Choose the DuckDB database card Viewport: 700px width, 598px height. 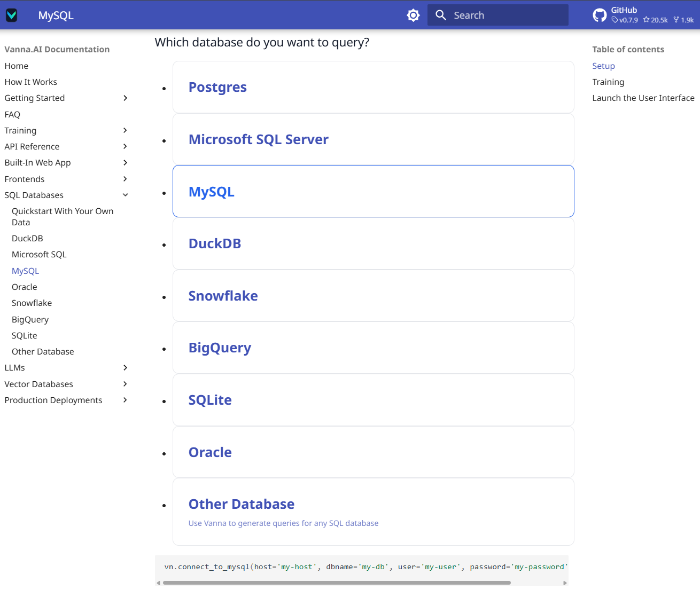tap(373, 243)
